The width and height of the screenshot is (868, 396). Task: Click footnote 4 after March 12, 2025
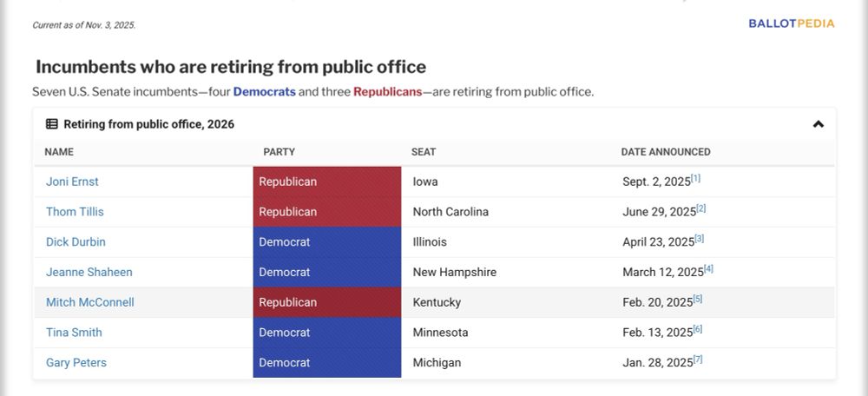tap(708, 268)
